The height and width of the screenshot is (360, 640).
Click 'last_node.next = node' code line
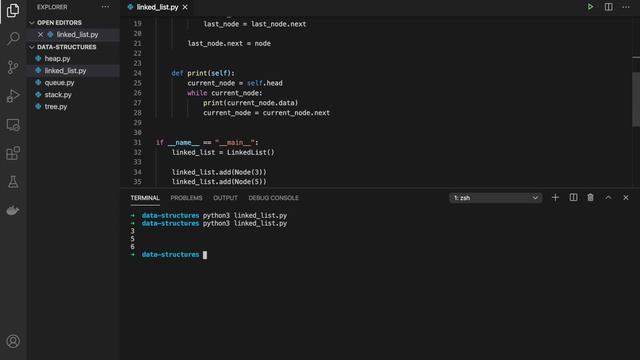[x=229, y=43]
